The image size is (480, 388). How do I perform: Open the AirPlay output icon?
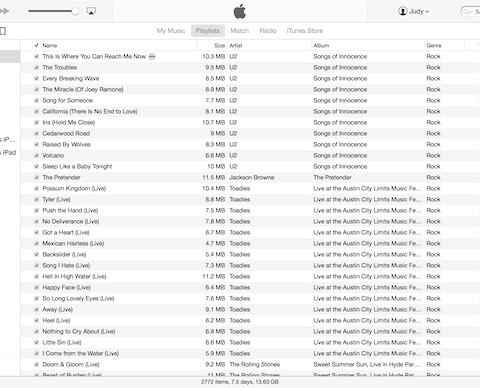coord(91,11)
